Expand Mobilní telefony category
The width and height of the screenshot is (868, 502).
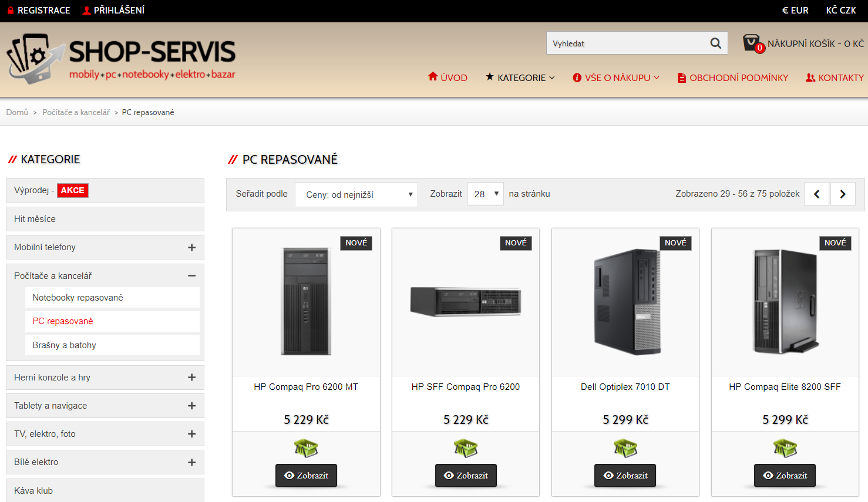point(191,247)
